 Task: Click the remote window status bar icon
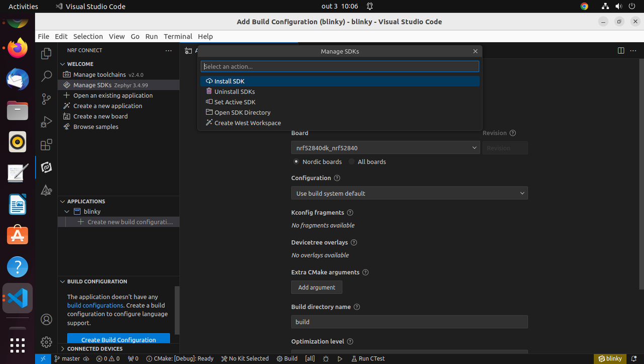point(43,358)
